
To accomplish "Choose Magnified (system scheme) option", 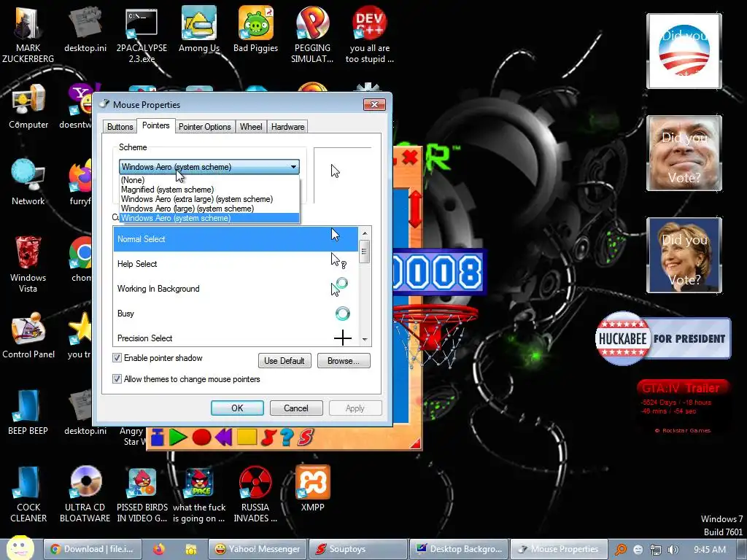I will pos(209,190).
